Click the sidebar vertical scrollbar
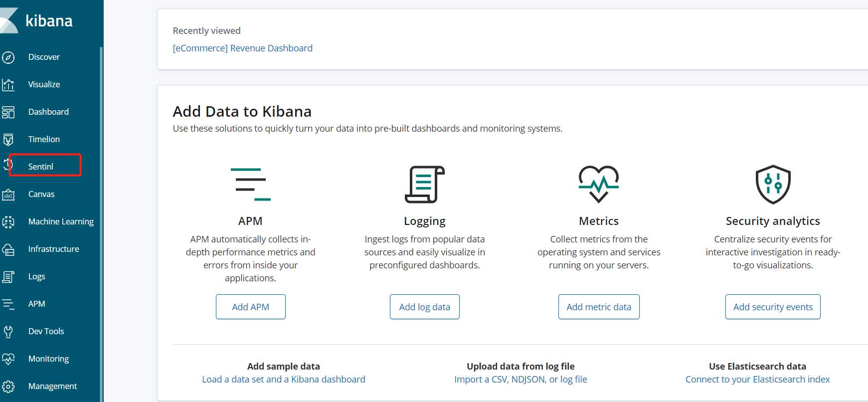This screenshot has height=402, width=868. pyautogui.click(x=101, y=224)
